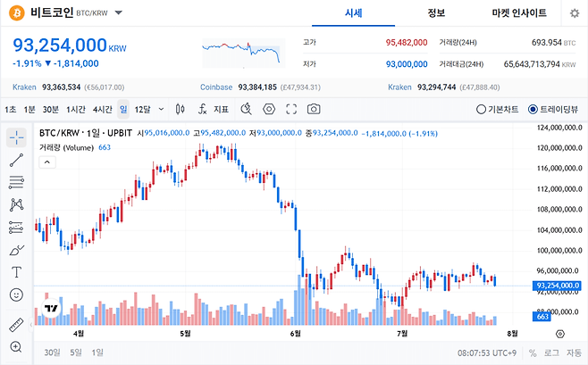The height and width of the screenshot is (365, 588).
Task: Take a chart snapshot with camera icon
Action: coord(314,109)
